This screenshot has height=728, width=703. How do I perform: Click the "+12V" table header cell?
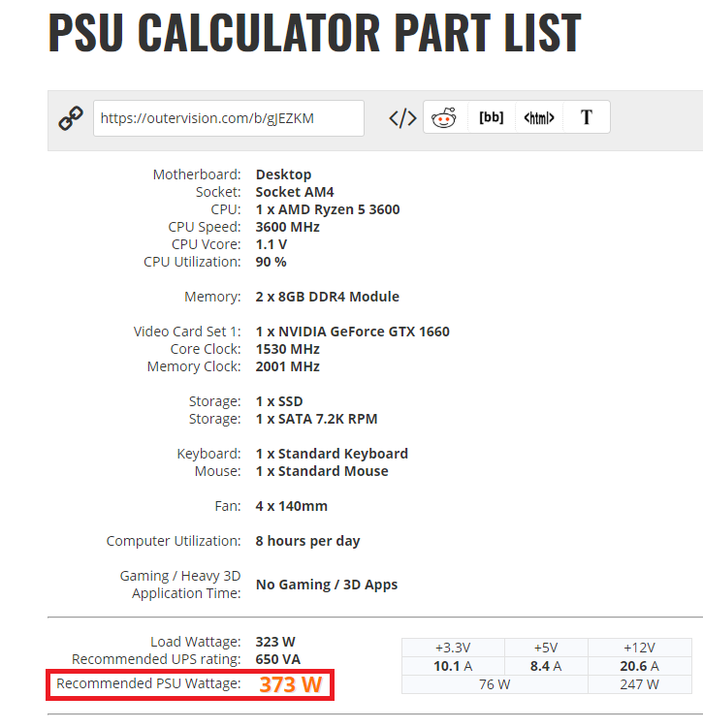639,648
